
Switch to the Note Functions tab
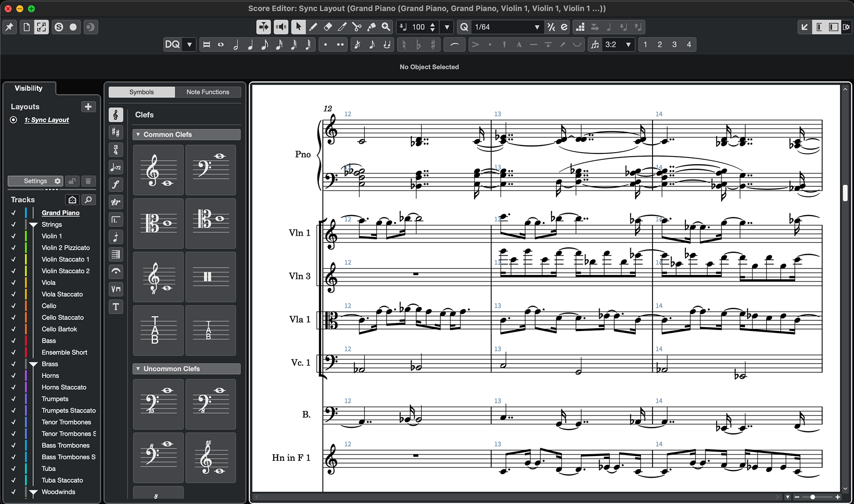[x=208, y=92]
